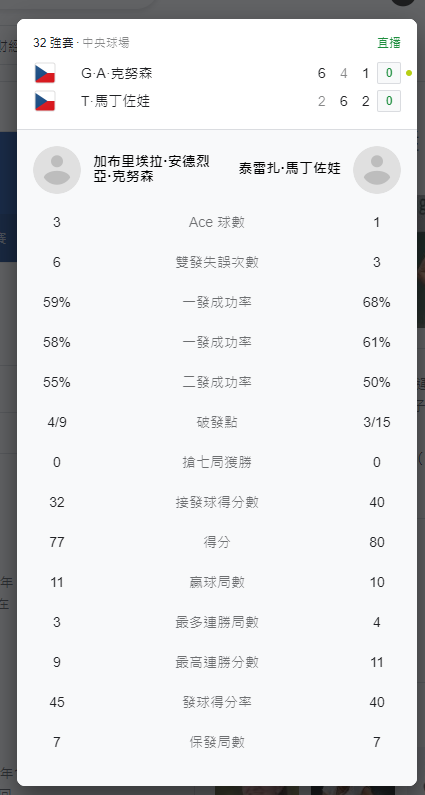The image size is (425, 795).
Task: Click the 贏球局數 stat label
Action: 217,582
